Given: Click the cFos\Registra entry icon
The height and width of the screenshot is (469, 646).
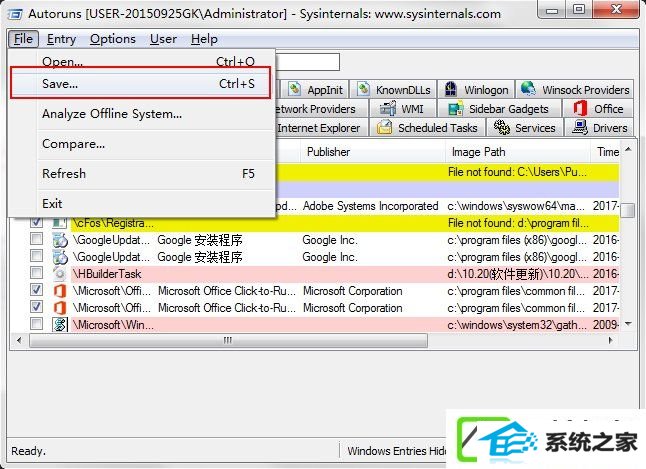Looking at the screenshot, I should pyautogui.click(x=60, y=223).
